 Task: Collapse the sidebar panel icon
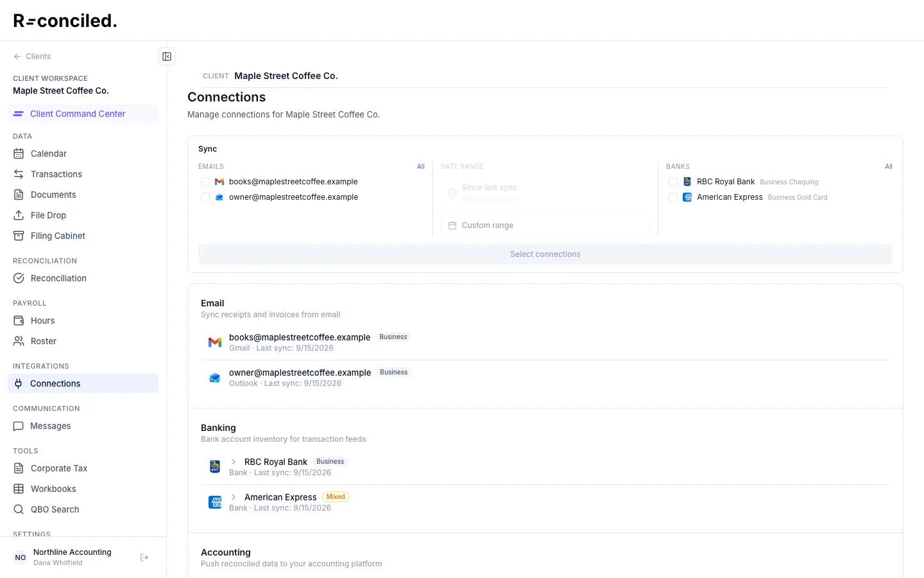click(x=167, y=57)
